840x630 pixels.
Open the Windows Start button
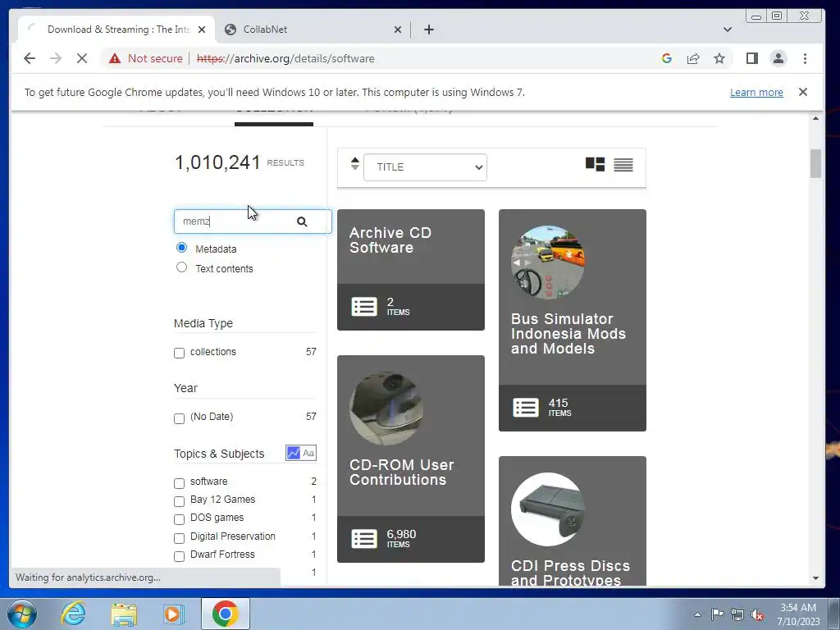22,614
